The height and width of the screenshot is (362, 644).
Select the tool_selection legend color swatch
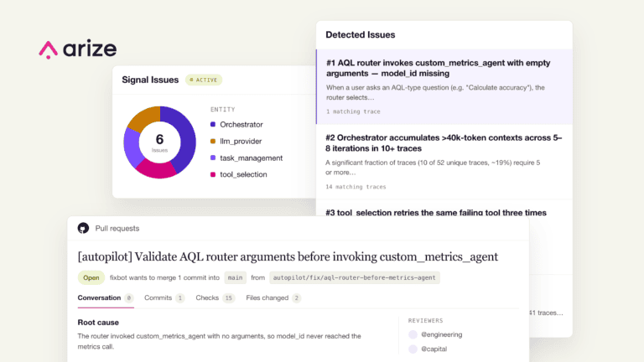(213, 174)
